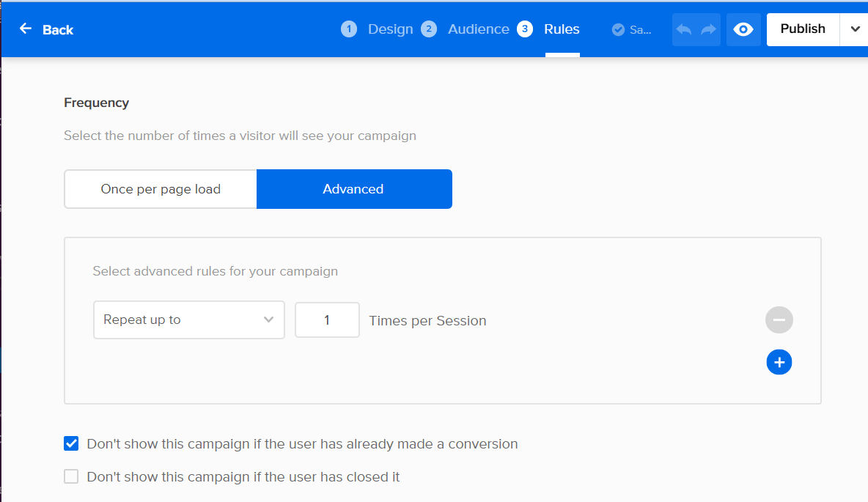Select the Rules step tab
868x502 pixels.
[x=562, y=29]
